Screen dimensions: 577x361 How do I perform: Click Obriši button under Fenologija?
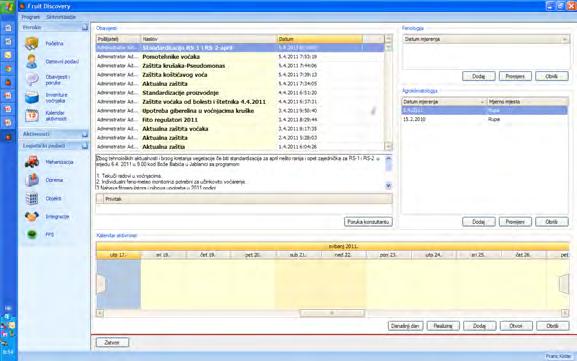(552, 77)
